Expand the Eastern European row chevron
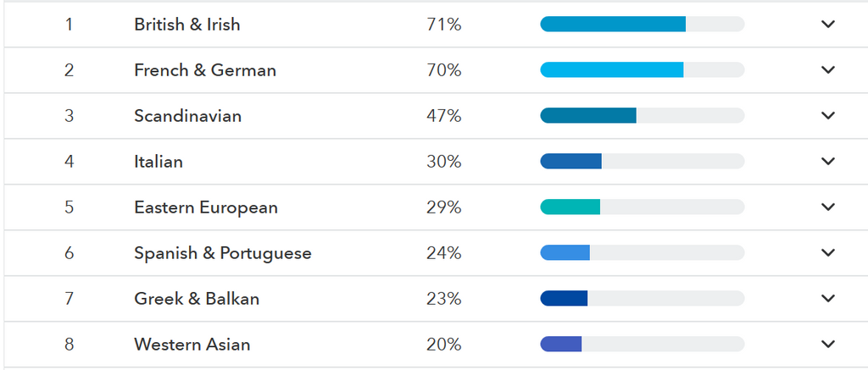Viewport: 868px width, 370px height. tap(828, 207)
